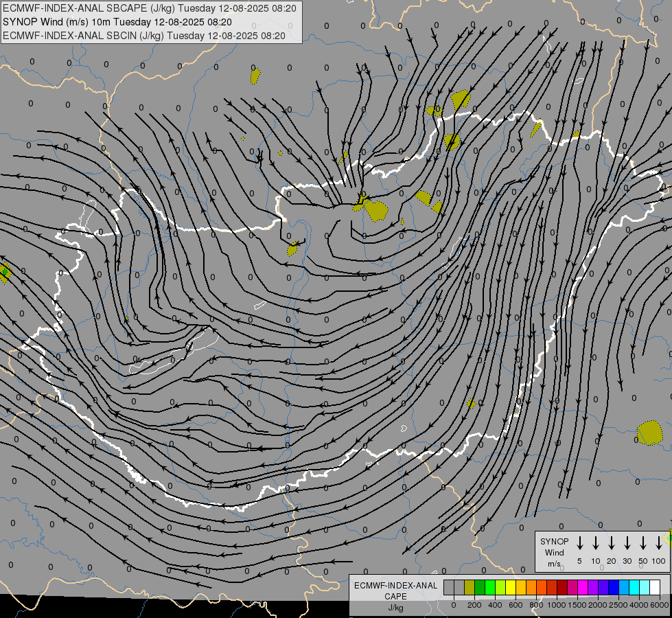This screenshot has width=672, height=618.
Task: Select the second gray swatch above the 0 tick
Action: [459, 588]
